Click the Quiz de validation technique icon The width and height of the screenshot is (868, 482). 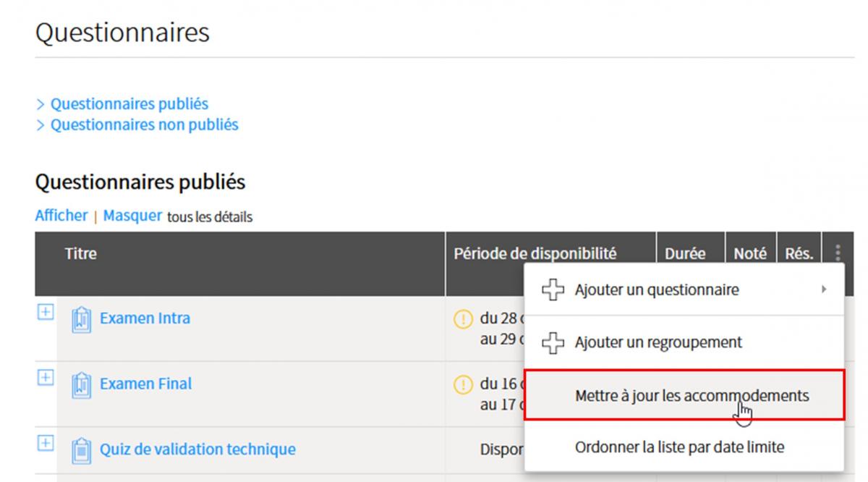pos(81,450)
